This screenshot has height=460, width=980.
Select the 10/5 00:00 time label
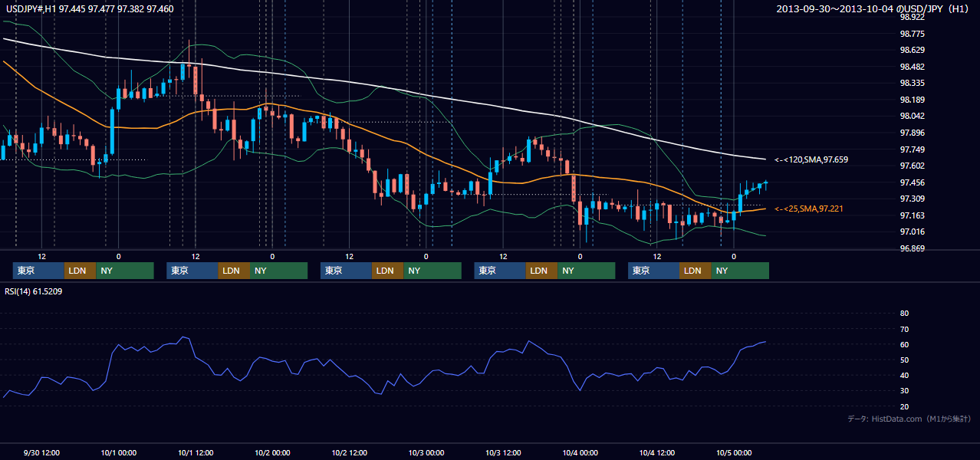[734, 452]
